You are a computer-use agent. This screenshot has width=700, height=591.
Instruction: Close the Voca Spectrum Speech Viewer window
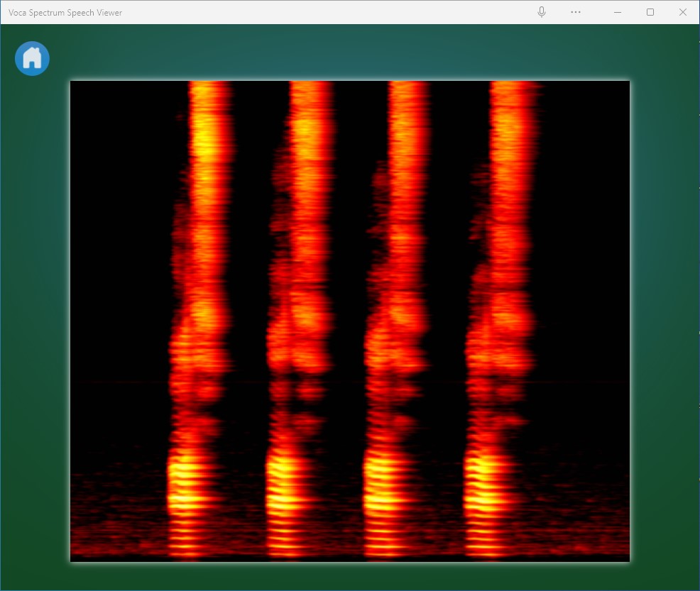tap(682, 12)
